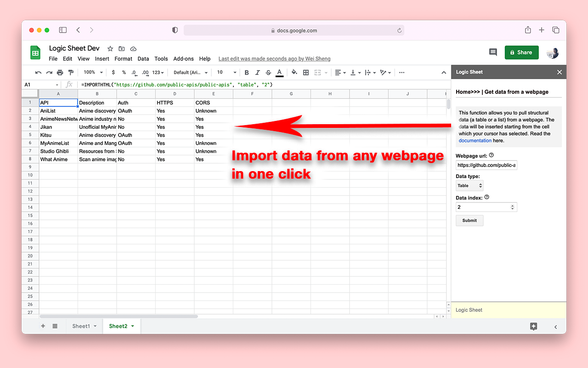Close the Logic Sheet sidebar panel

click(x=559, y=72)
